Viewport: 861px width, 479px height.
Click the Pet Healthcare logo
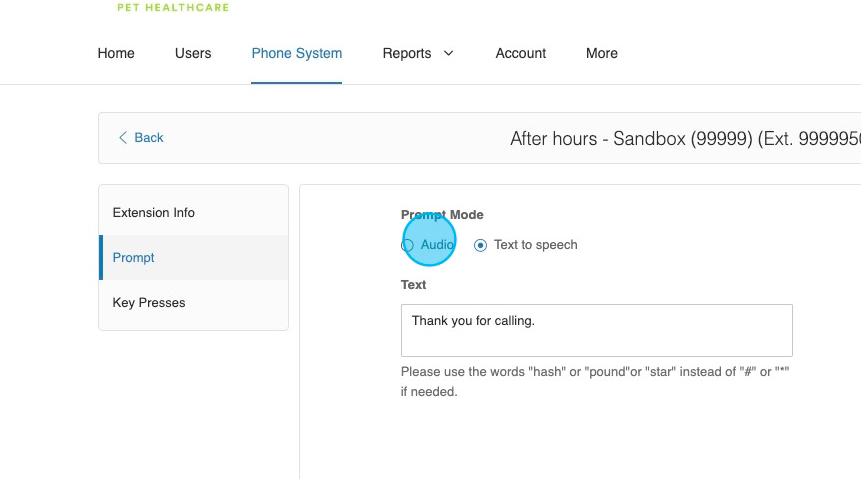pyautogui.click(x=172, y=7)
